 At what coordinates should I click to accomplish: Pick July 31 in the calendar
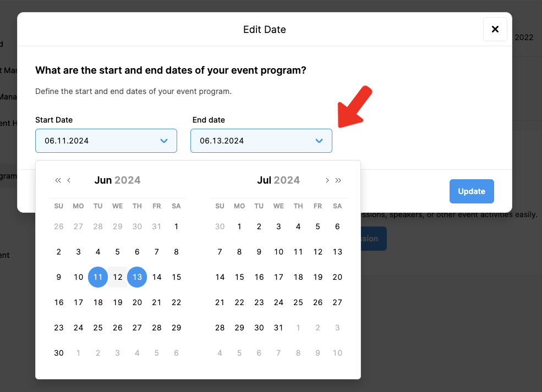(x=278, y=328)
